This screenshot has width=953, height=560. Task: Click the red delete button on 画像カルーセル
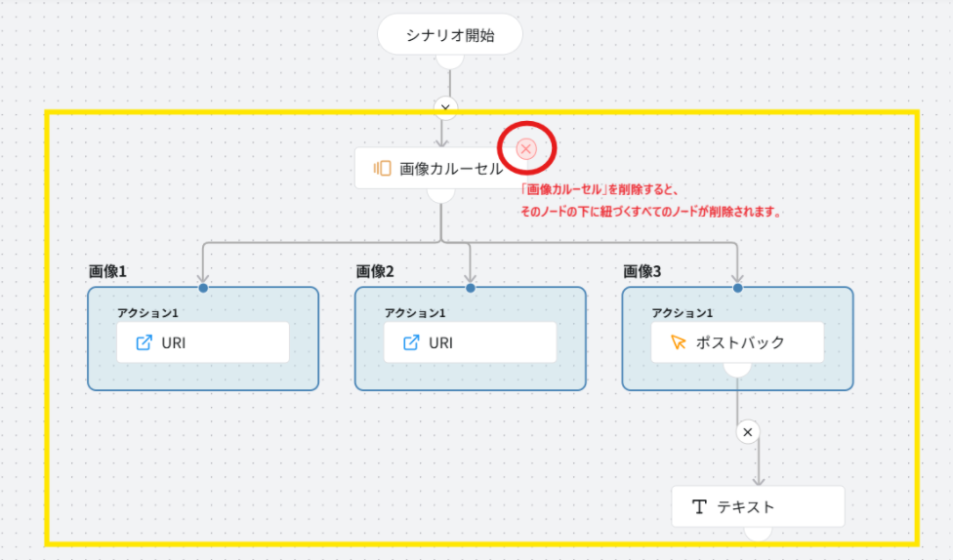click(526, 148)
